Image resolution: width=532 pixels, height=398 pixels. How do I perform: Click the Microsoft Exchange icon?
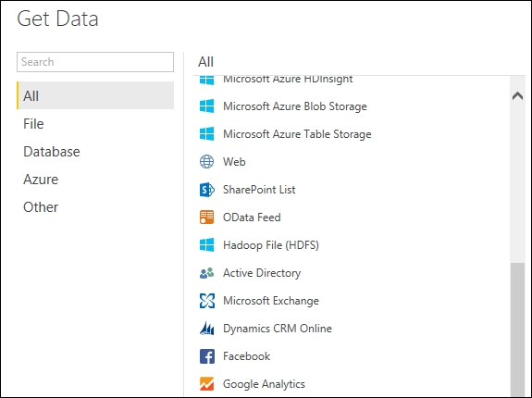[206, 301]
